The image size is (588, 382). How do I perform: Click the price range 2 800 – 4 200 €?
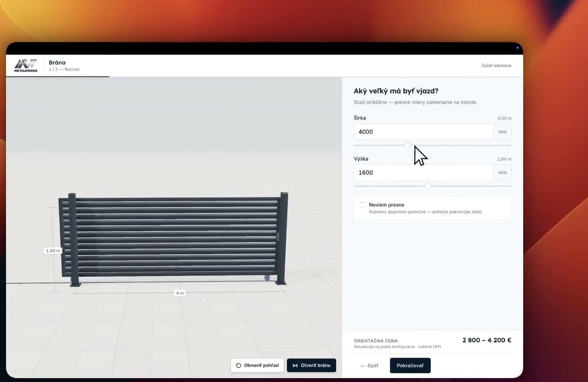tap(487, 340)
